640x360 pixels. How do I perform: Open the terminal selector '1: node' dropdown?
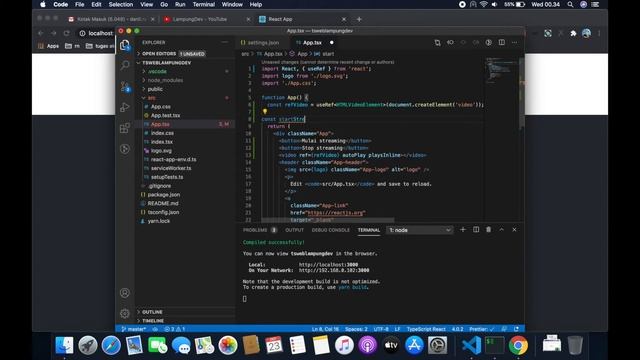click(420, 230)
